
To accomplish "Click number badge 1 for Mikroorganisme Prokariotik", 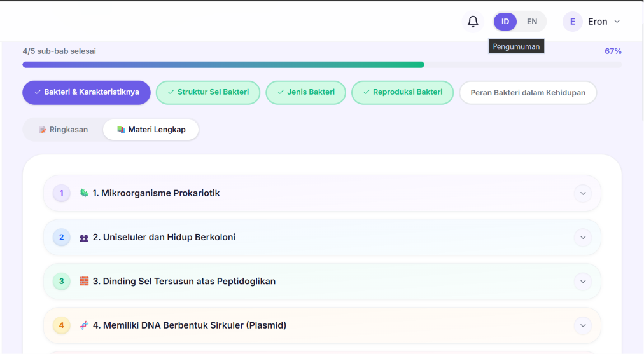I will (62, 193).
